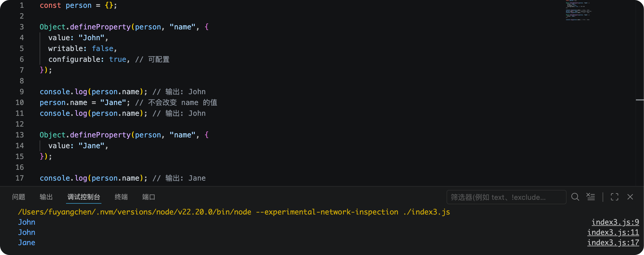This screenshot has width=644, height=255.
Task: Place cursor on writable: false line
Action: pos(83,49)
